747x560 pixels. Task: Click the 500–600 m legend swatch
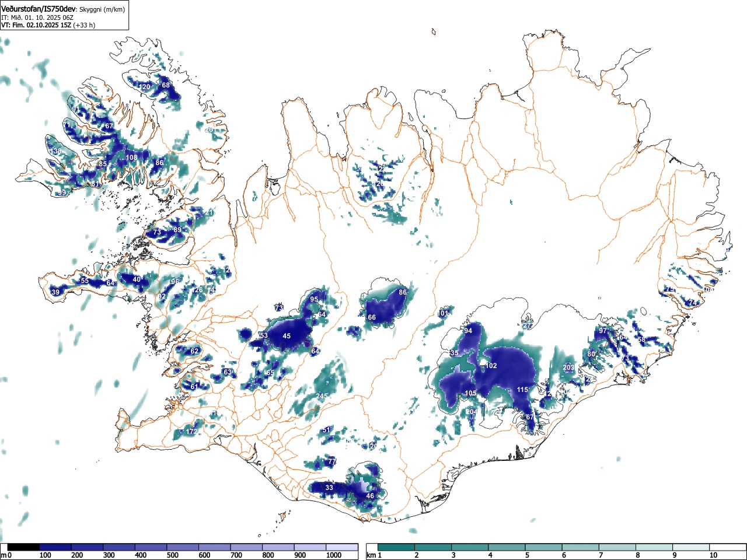point(183,547)
